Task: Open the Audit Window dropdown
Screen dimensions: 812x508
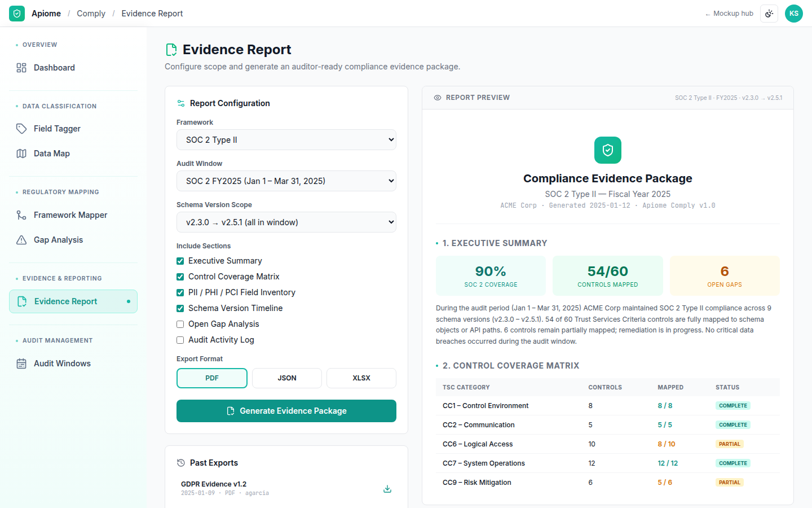Action: [x=286, y=181]
